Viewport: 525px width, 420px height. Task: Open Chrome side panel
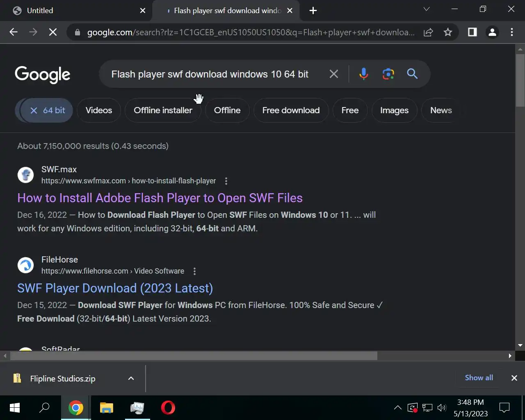point(472,32)
